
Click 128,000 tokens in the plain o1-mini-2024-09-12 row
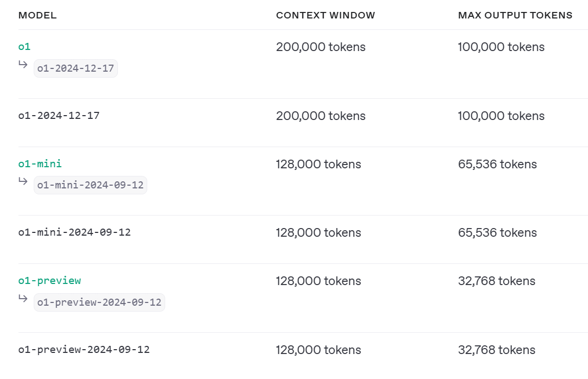coord(318,233)
